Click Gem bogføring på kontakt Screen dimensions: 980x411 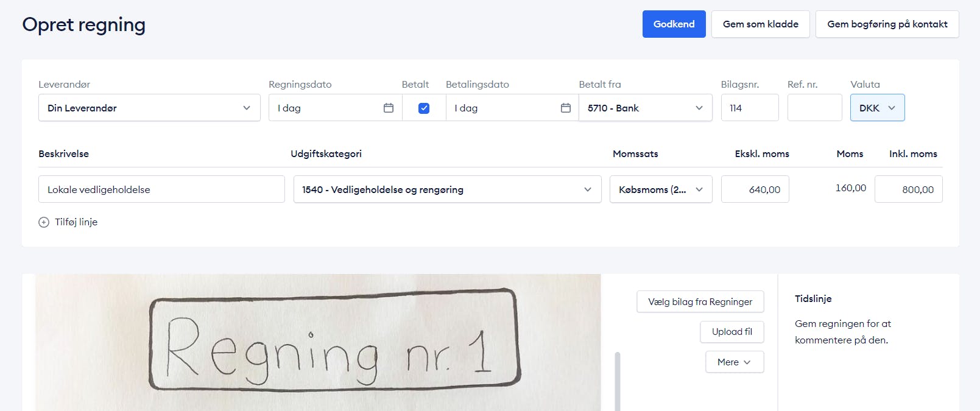coord(887,24)
